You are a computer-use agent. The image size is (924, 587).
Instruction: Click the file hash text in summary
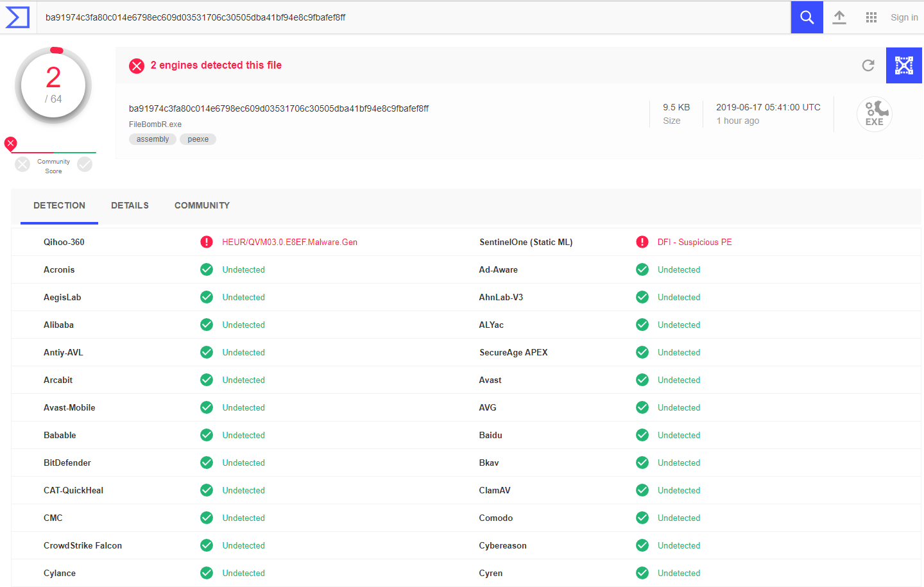[x=278, y=108]
